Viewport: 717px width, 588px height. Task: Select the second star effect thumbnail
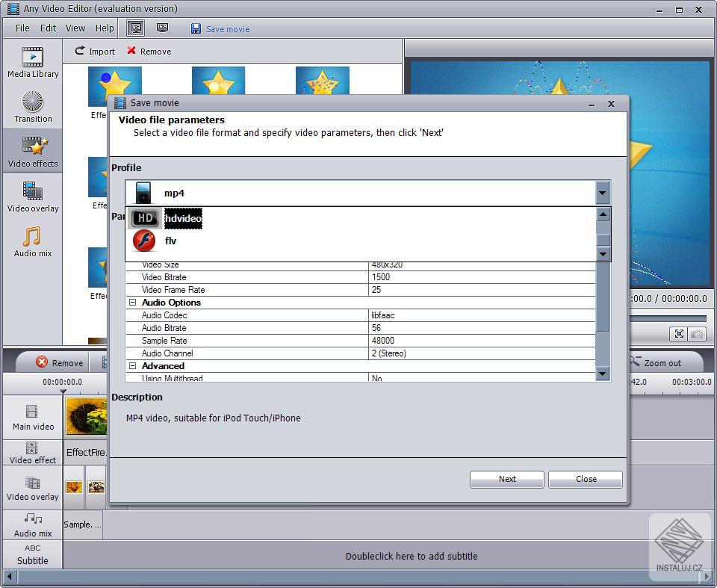[218, 81]
